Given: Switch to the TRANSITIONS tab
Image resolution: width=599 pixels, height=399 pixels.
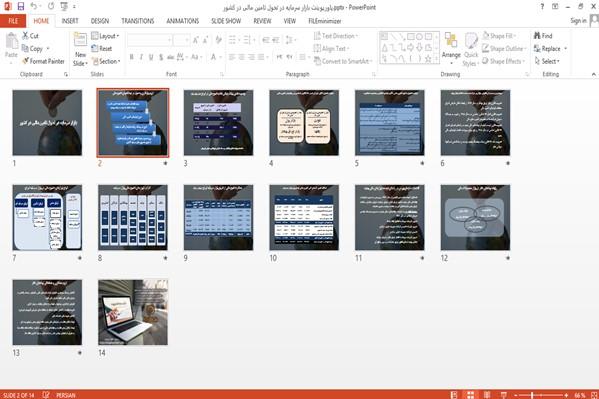Looking at the screenshot, I should click(x=138, y=21).
